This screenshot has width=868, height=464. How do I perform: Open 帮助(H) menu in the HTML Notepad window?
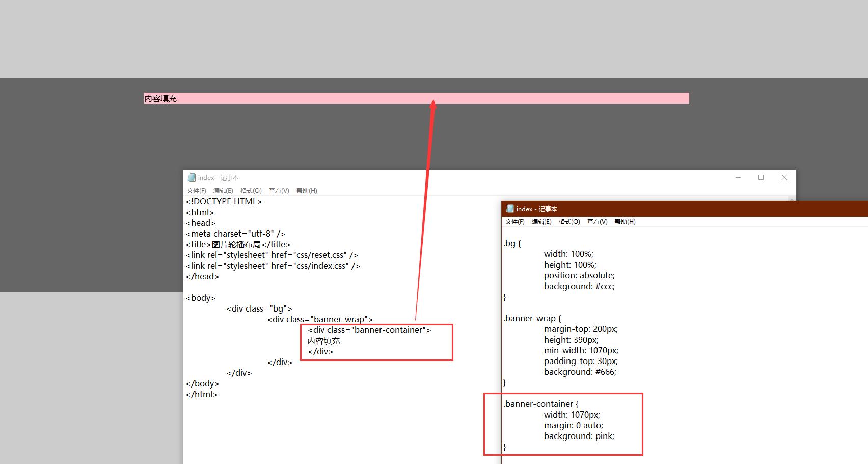(x=307, y=191)
